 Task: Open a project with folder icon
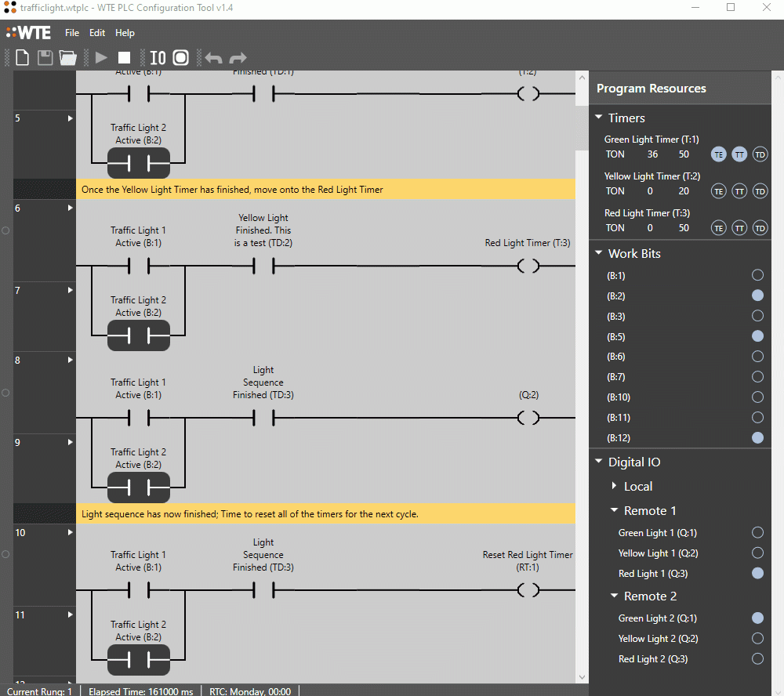point(68,57)
